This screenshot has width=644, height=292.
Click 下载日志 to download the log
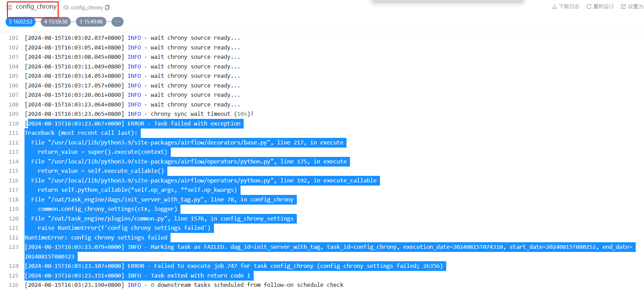point(566,7)
